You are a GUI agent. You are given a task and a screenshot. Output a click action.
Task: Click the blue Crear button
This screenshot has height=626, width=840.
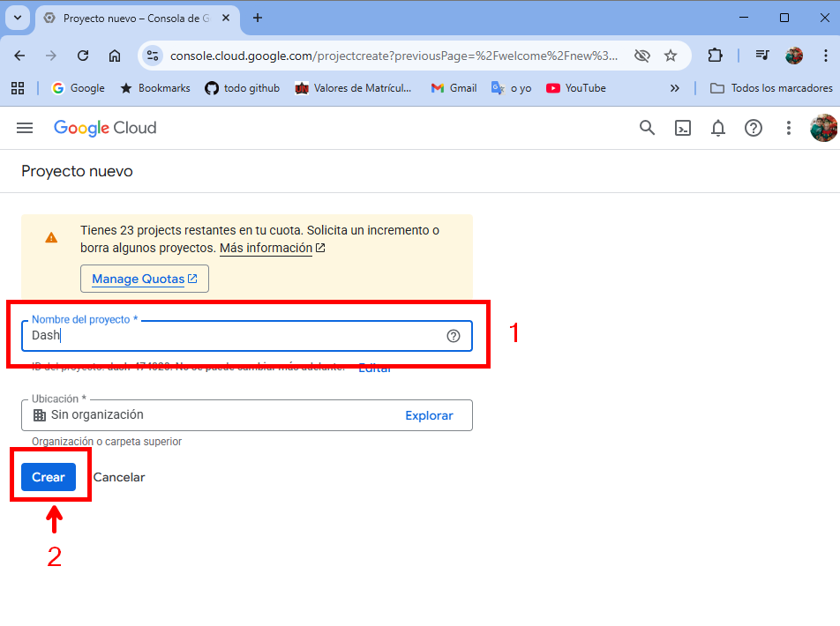point(49,477)
